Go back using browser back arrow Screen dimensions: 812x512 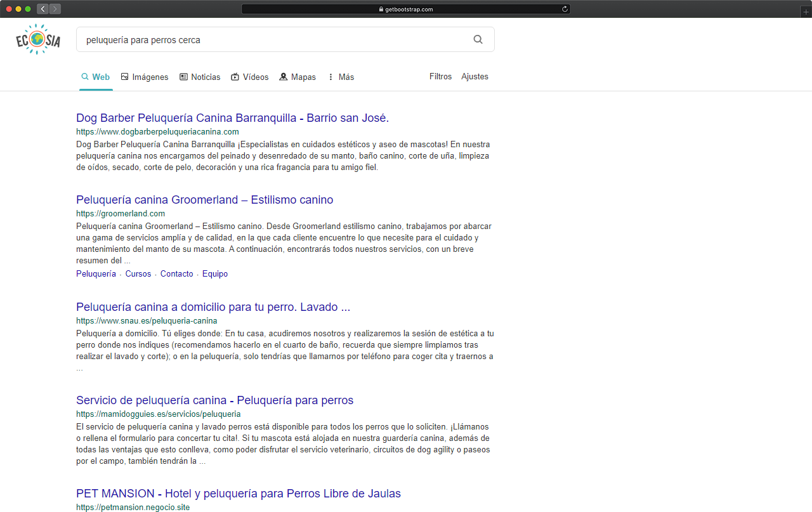tap(43, 9)
